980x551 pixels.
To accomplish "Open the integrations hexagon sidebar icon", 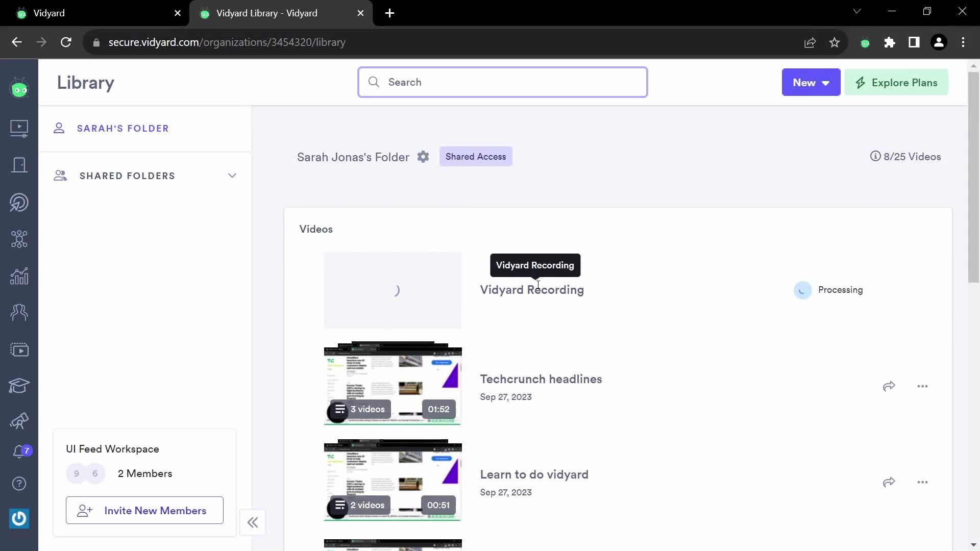I will [19, 239].
